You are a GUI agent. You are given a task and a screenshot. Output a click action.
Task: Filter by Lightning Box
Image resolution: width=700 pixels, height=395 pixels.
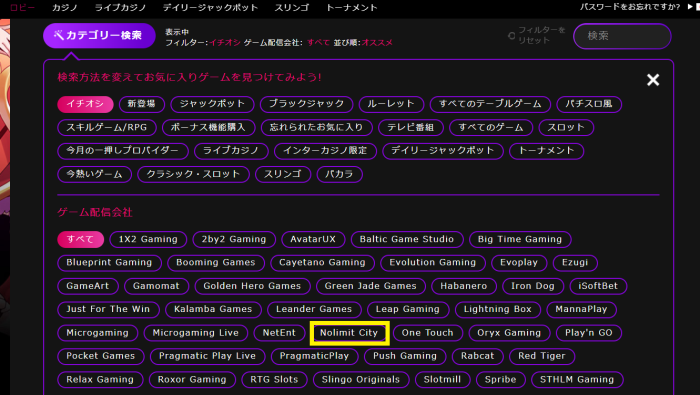498,310
